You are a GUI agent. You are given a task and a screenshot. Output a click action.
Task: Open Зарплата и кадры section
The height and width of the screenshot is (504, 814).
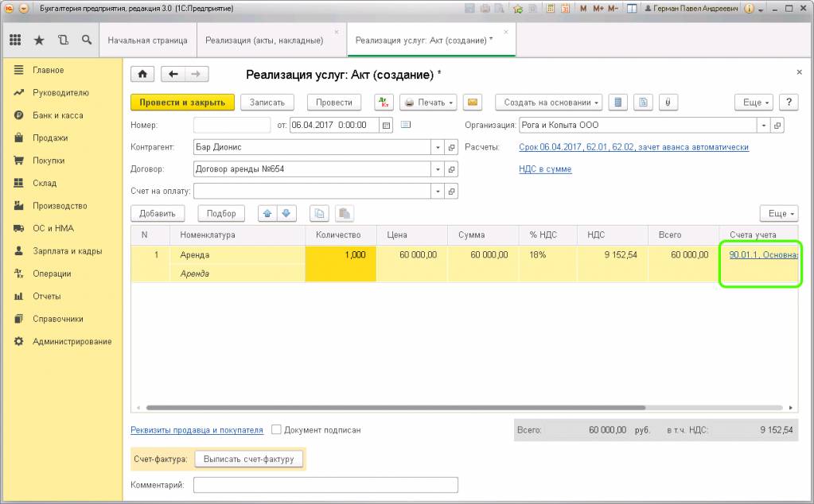[x=67, y=251]
